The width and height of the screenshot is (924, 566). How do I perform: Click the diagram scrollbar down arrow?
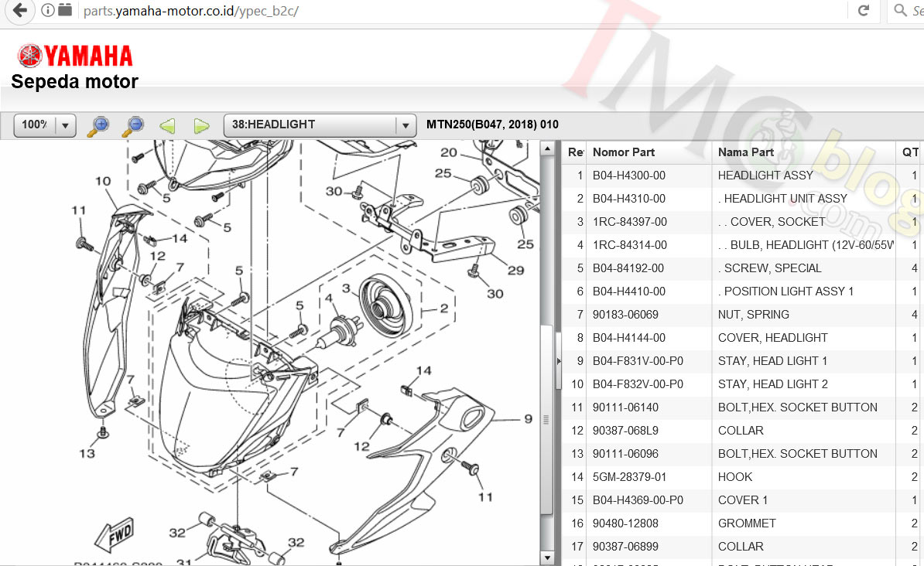coord(547,557)
